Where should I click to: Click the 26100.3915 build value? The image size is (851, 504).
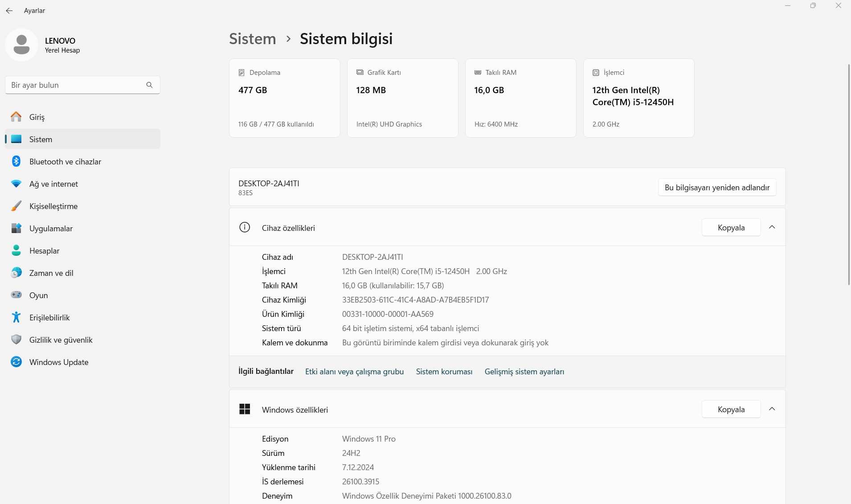click(360, 482)
